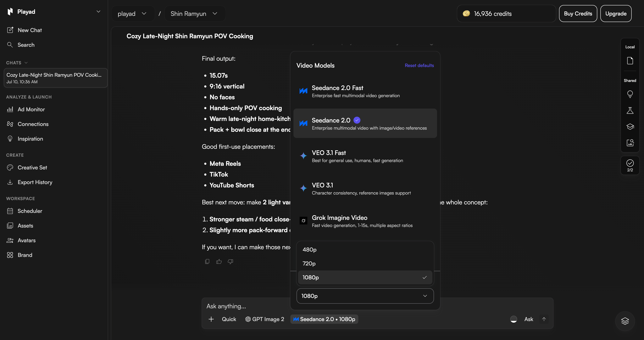
Task: Open Inspiration page
Action: point(25,139)
